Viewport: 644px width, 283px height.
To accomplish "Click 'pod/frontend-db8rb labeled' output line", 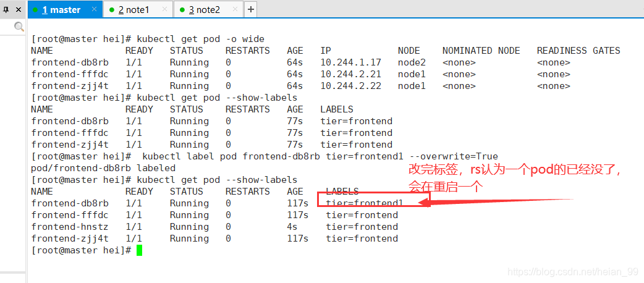I will 103,168.
